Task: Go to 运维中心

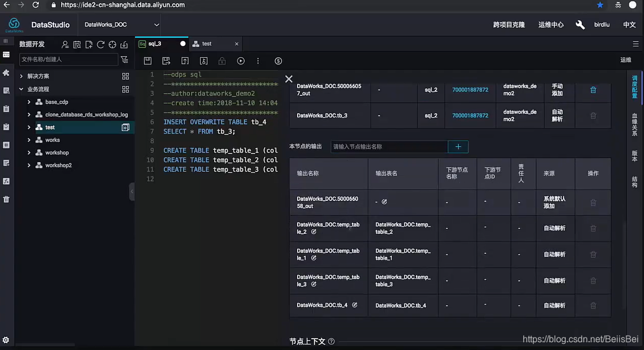Action: (551, 24)
